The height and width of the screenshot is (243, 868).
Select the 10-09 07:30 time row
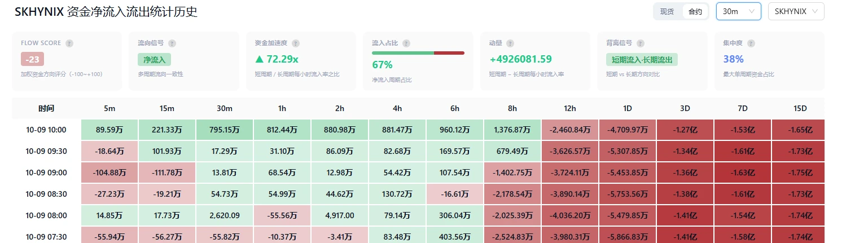tap(418, 235)
